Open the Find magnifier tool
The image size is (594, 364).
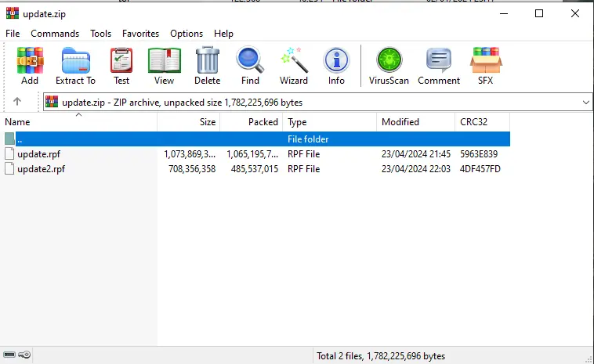(x=250, y=59)
